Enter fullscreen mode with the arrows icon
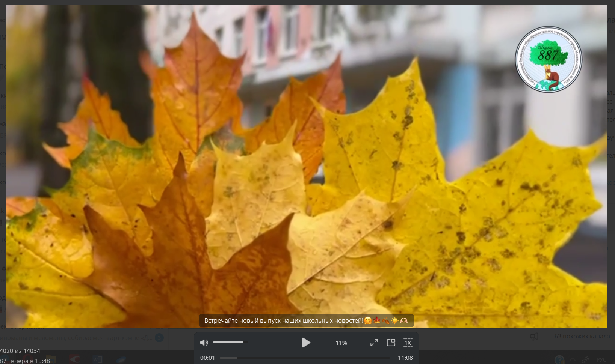Viewport: 615px width, 364px height. (x=374, y=343)
